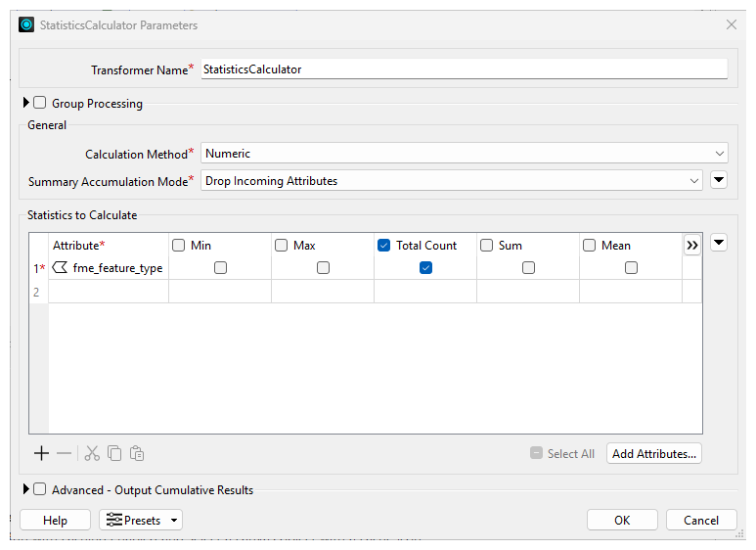
Task: Click the fme_feature_type attribute cell
Action: coord(109,268)
